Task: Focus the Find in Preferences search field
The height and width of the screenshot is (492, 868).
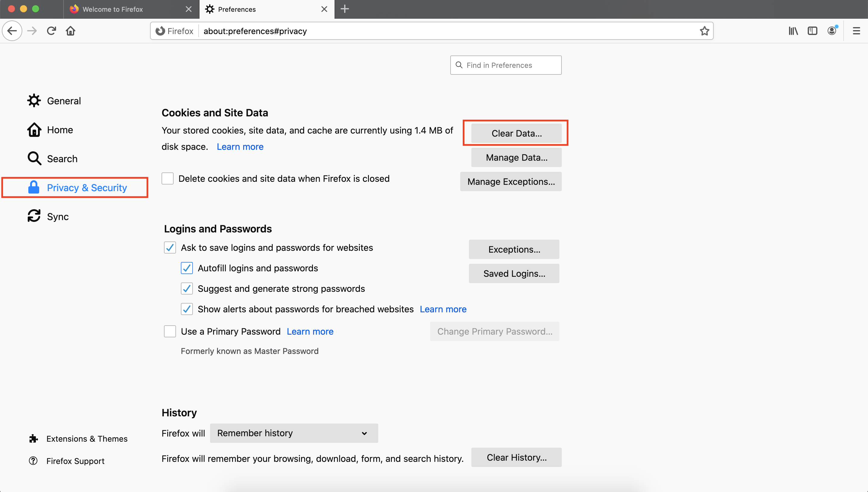Action: (x=506, y=65)
